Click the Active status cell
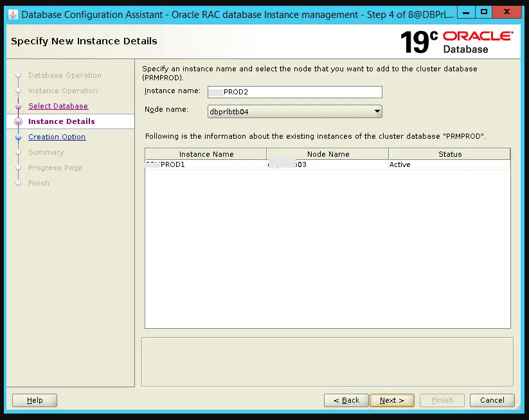This screenshot has width=529, height=420. [450, 164]
